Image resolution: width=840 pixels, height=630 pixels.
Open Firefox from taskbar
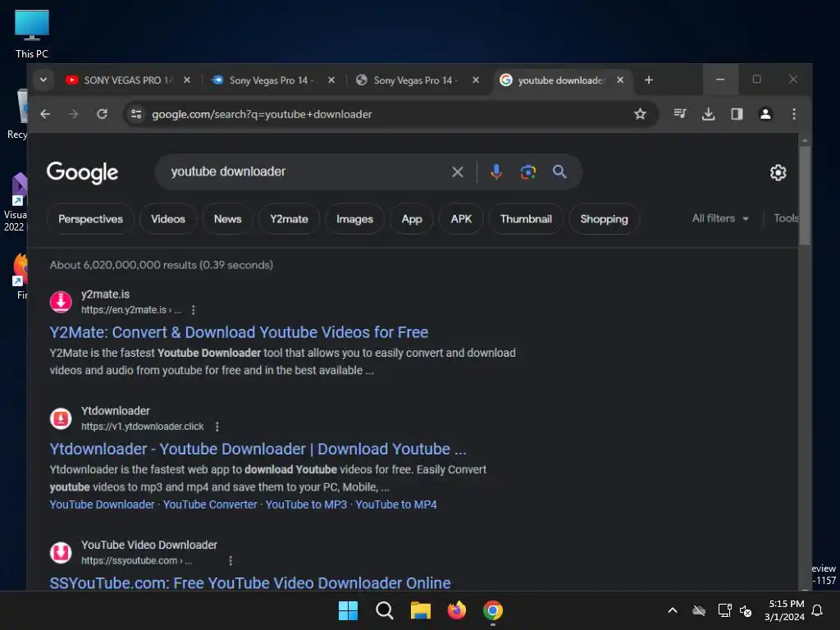point(456,610)
